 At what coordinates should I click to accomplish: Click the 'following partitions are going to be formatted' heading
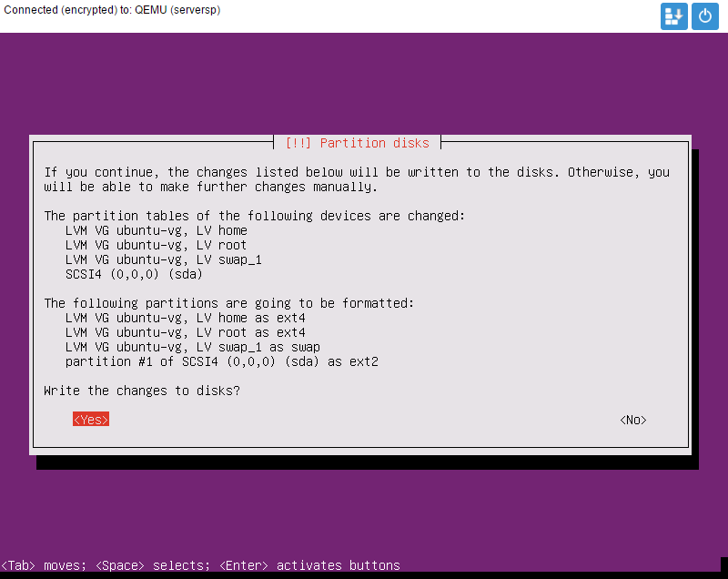228,303
